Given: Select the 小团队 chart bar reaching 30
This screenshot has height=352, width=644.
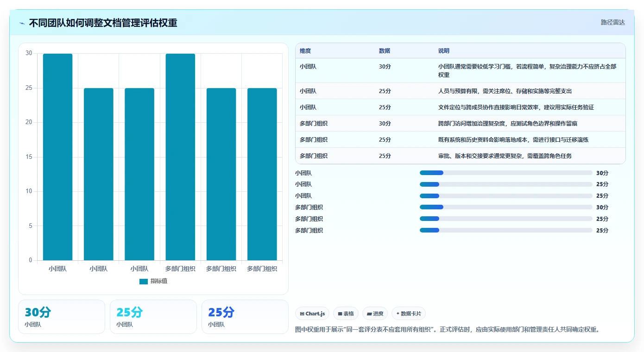Looking at the screenshot, I should point(58,157).
